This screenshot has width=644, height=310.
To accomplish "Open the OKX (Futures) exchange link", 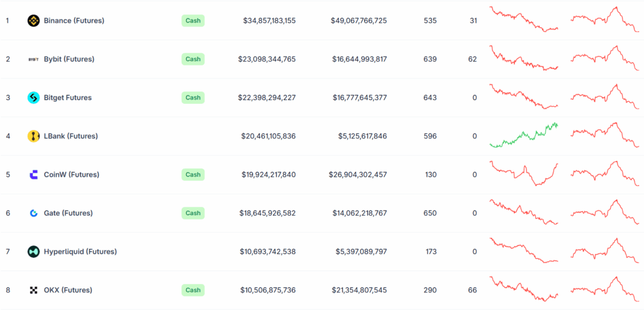I will pos(68,290).
